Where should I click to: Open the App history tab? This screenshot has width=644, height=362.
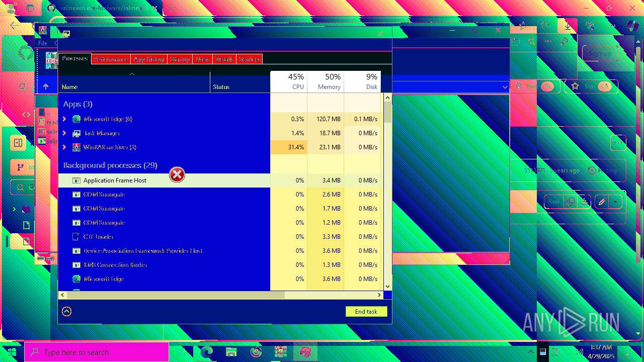(149, 59)
